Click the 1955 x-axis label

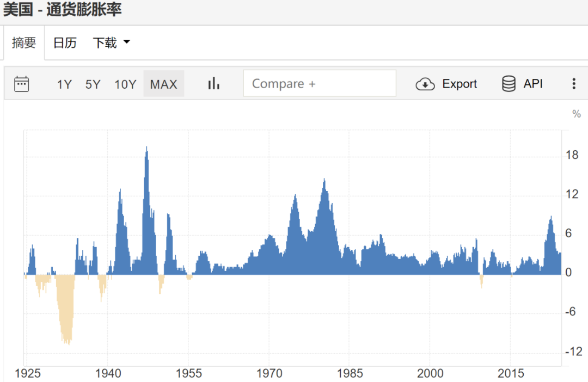pyautogui.click(x=188, y=373)
